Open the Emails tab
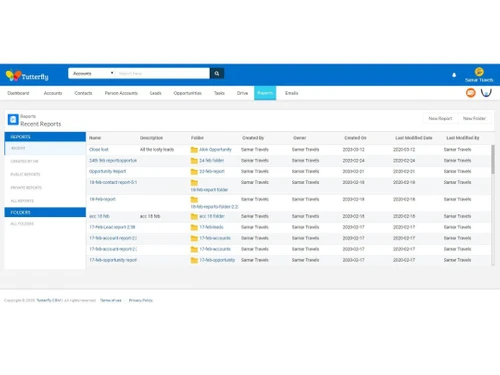The width and height of the screenshot is (500, 375). (x=292, y=93)
